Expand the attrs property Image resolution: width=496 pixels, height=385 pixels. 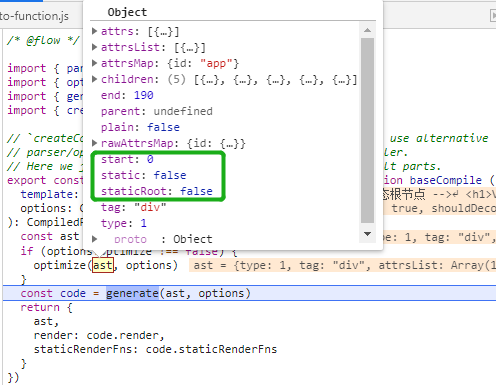[95, 31]
